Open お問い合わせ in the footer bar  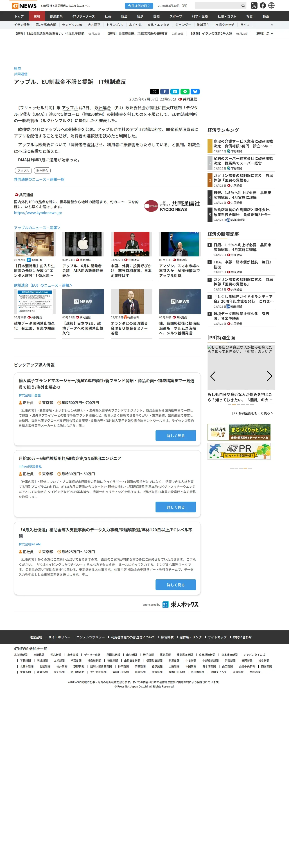click(x=242, y=637)
